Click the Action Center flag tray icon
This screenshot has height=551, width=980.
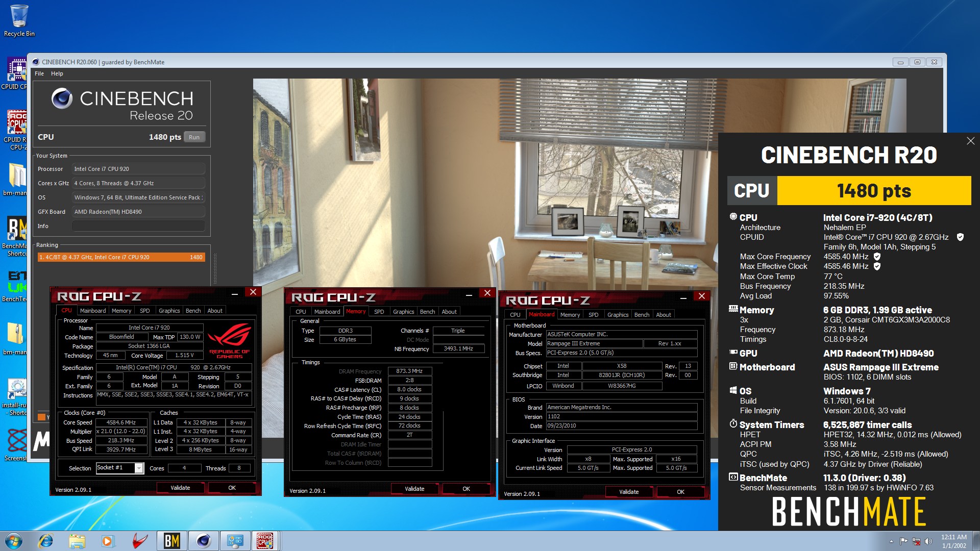point(903,541)
